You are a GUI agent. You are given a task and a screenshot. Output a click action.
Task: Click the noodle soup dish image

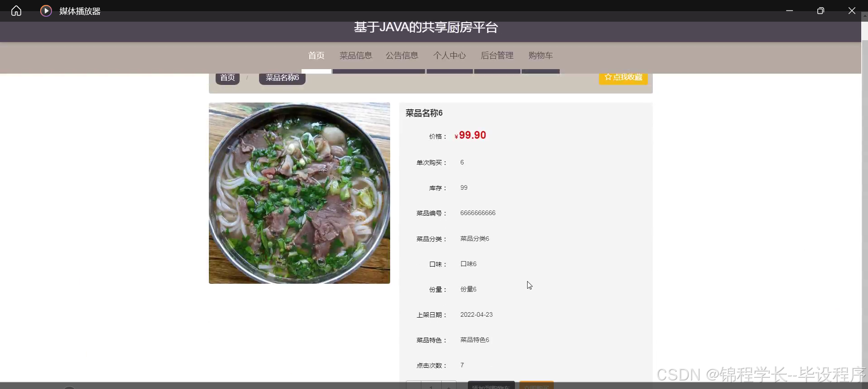coord(299,193)
